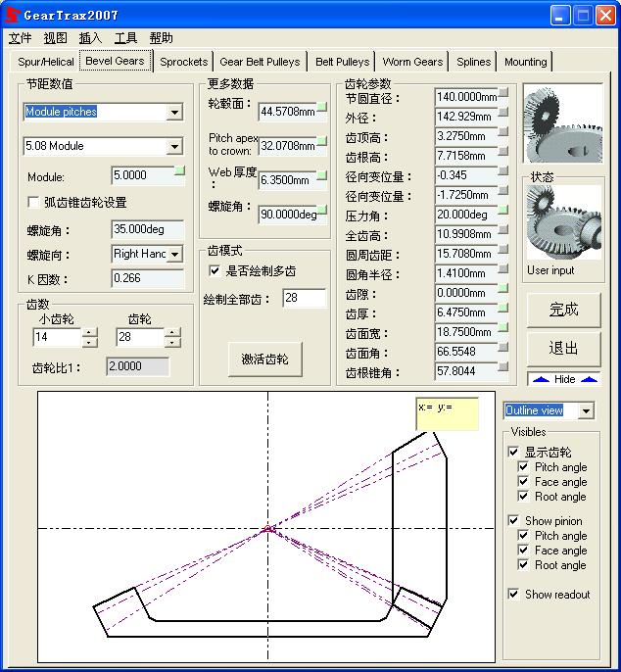Screen dimensions: 621x672
Task: Switch to Worm Gears tab
Action: coord(412,62)
